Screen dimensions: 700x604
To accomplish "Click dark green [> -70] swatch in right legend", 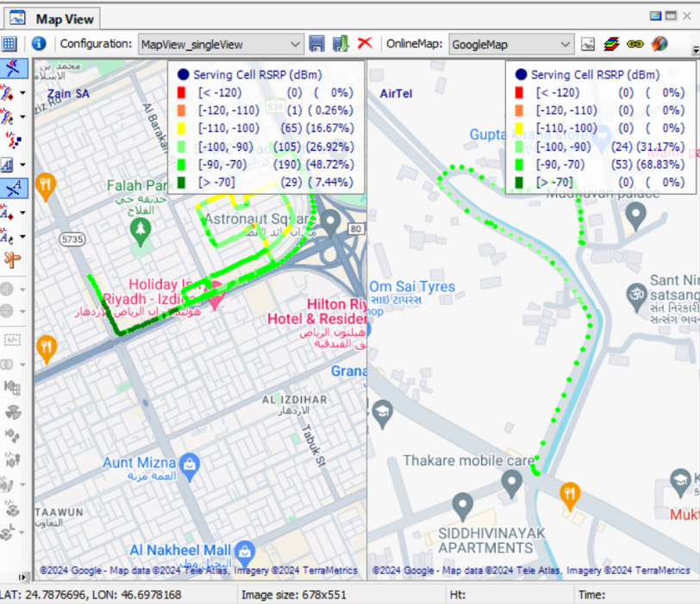I will click(x=519, y=182).
